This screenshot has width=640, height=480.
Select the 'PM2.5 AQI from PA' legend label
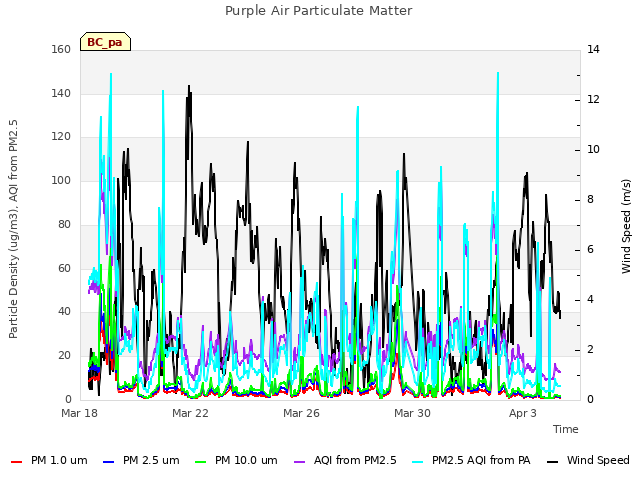pyautogui.click(x=481, y=460)
